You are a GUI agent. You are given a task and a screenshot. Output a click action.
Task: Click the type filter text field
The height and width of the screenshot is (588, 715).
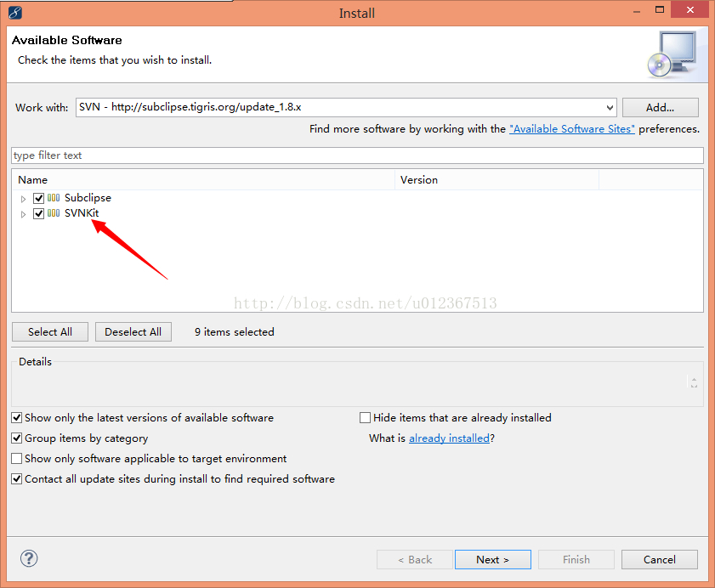point(357,155)
